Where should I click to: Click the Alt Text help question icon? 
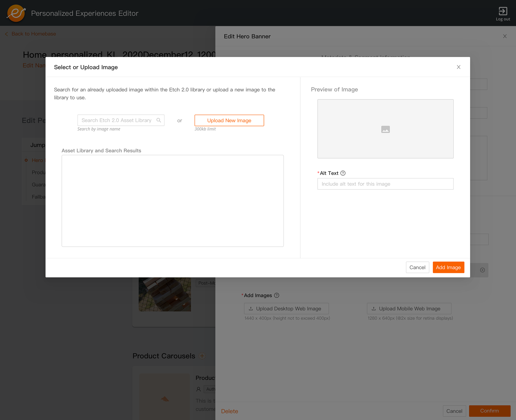343,173
